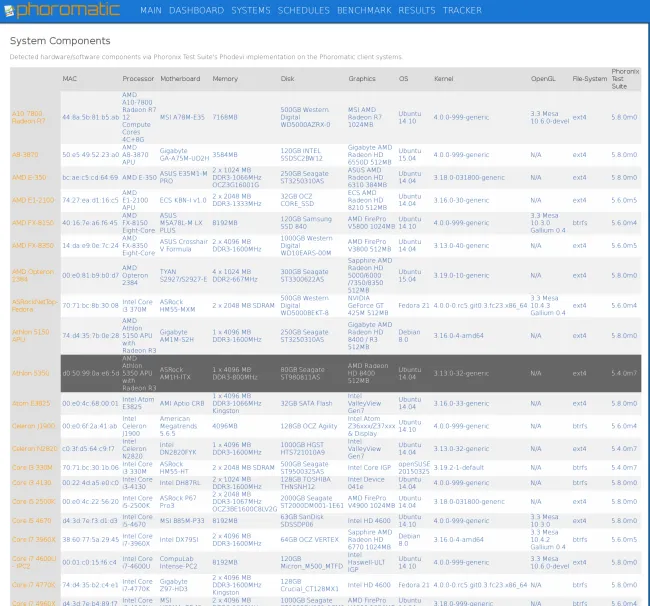
Task: Click the OS column header
Action: [403, 79]
